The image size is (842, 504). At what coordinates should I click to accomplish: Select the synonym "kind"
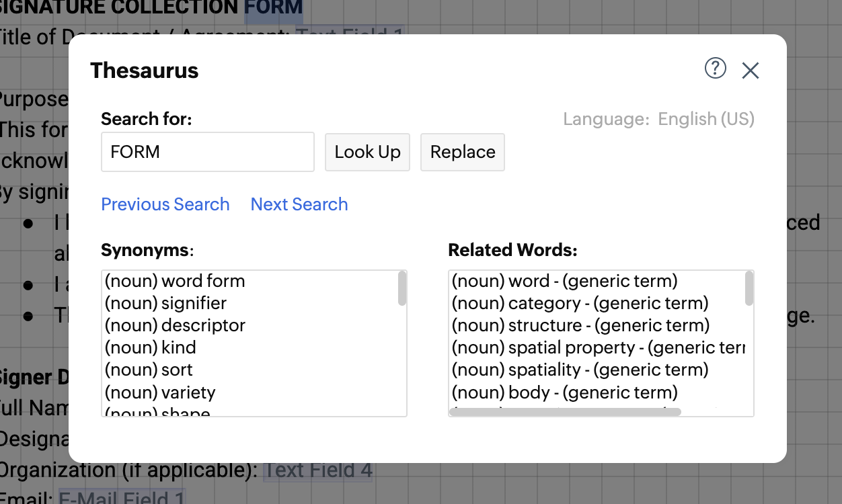coord(151,347)
